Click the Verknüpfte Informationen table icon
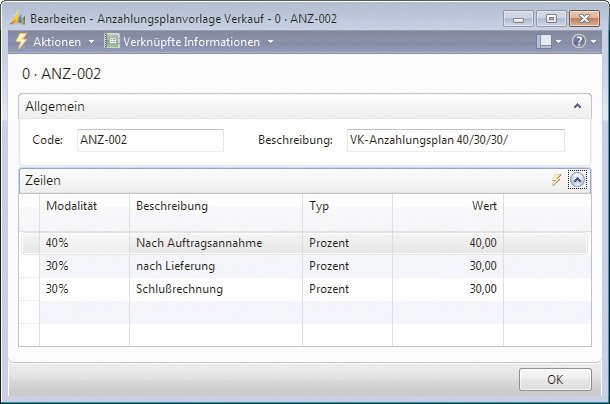The height and width of the screenshot is (404, 610). 112,41
